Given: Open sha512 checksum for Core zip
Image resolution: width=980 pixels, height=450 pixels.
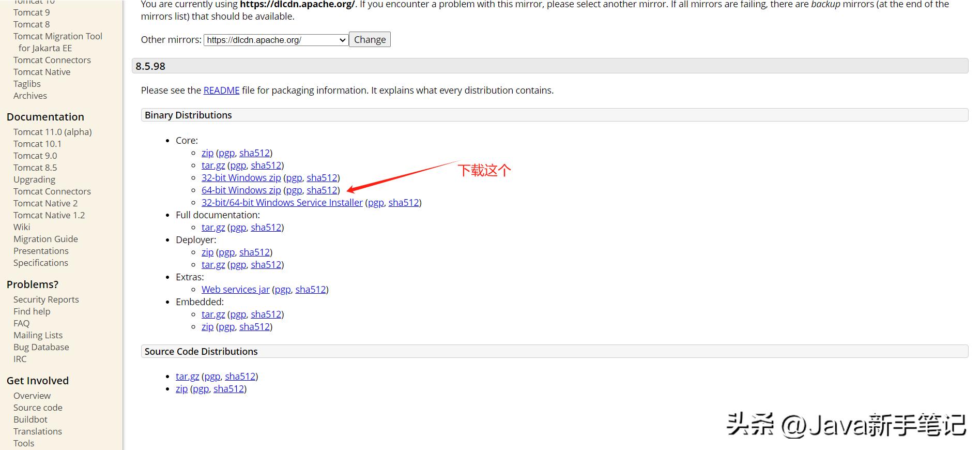Looking at the screenshot, I should pyautogui.click(x=254, y=153).
